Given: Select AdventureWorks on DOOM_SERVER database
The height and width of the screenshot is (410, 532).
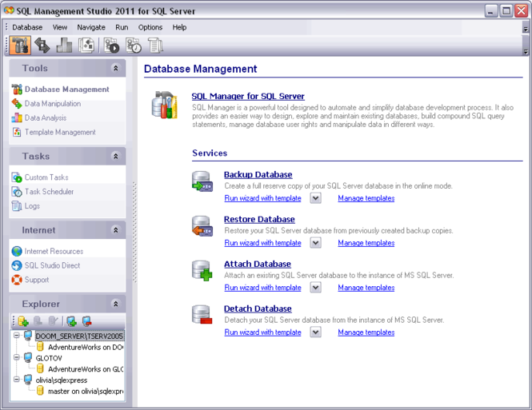Looking at the screenshot, I should pos(86,348).
